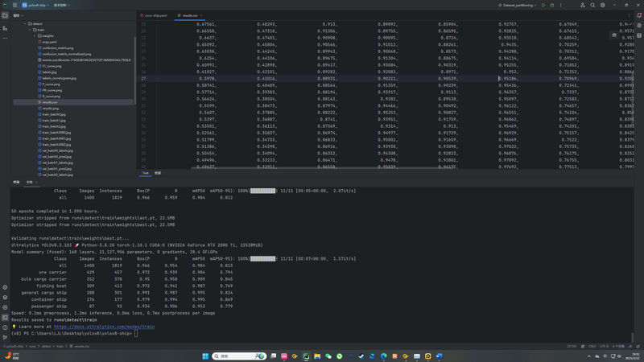Image resolution: width=644 pixels, height=362 pixels.
Task: Open the Database tool window
Action: [639, 35]
